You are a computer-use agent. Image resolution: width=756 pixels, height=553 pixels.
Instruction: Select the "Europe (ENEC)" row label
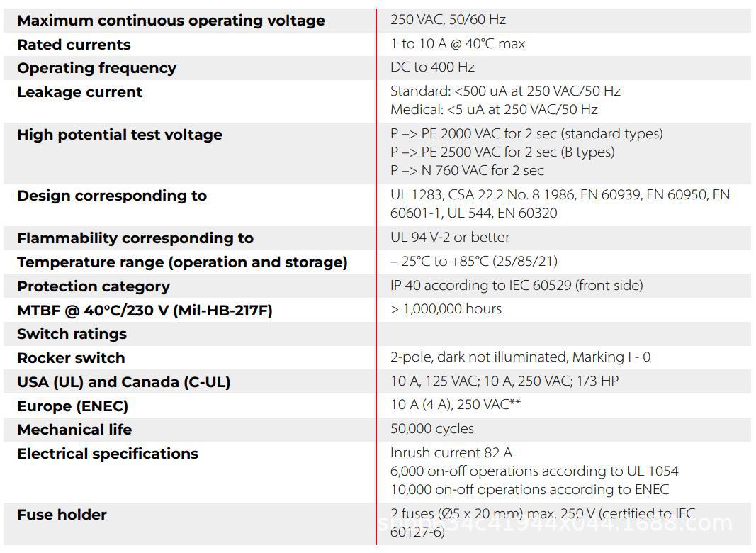(72, 406)
